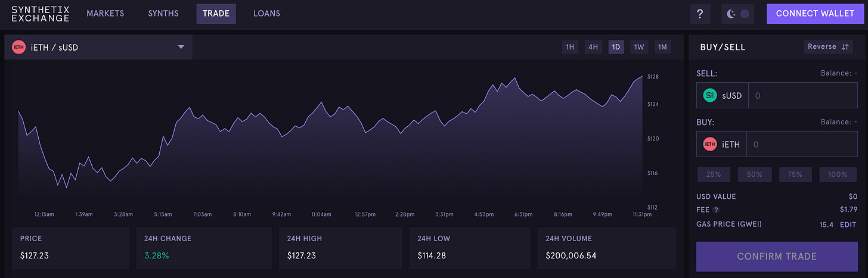Open the Markets page
This screenshot has height=278, width=868.
[x=106, y=14]
